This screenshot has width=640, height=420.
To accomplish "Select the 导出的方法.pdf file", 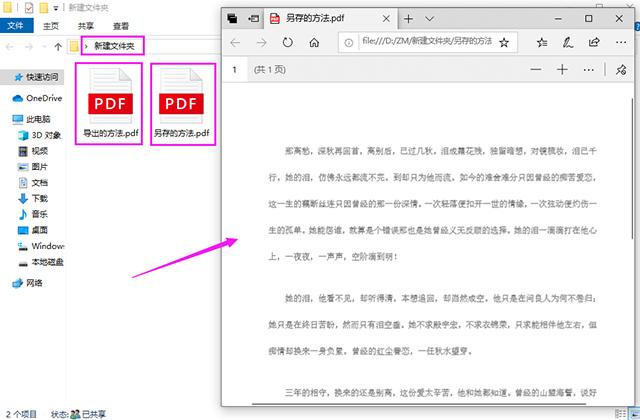I will pyautogui.click(x=110, y=103).
